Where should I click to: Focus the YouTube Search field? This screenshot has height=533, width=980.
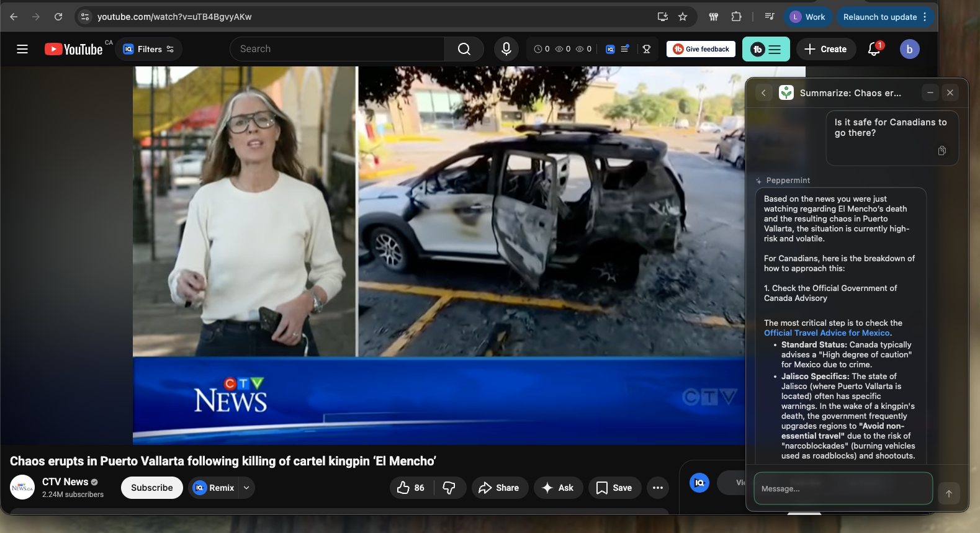[x=337, y=49]
